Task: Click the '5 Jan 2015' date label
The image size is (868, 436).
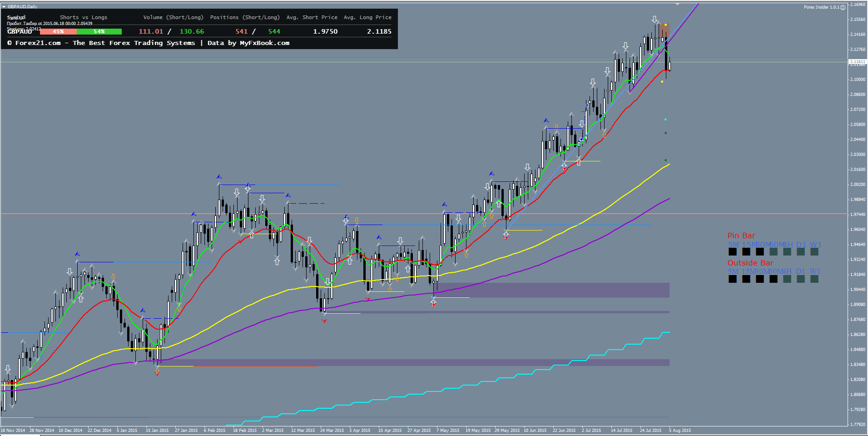Action: [127, 431]
